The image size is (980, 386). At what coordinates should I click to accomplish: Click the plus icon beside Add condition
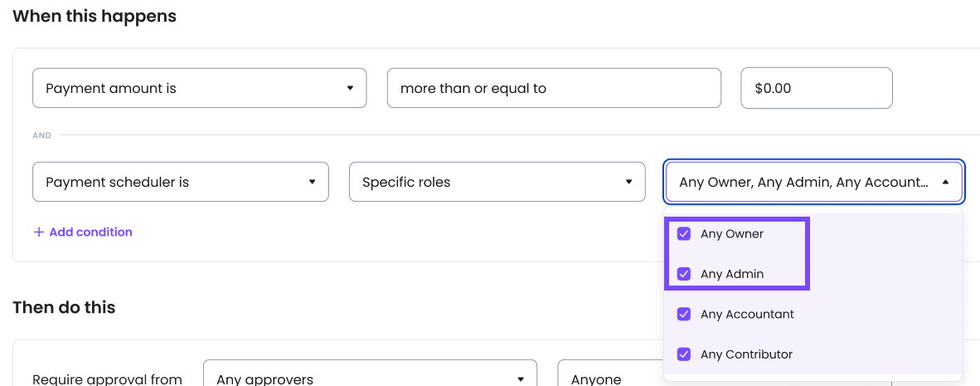point(38,232)
